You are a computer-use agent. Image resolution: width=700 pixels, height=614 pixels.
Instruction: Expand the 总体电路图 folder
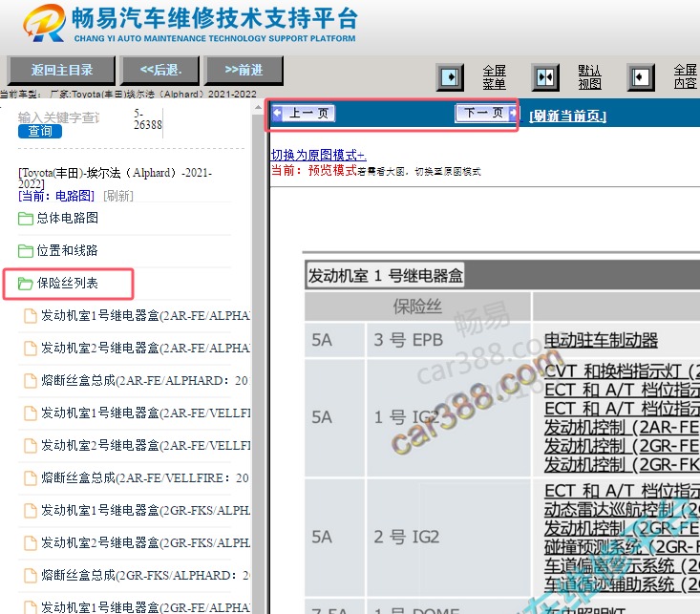pos(67,218)
